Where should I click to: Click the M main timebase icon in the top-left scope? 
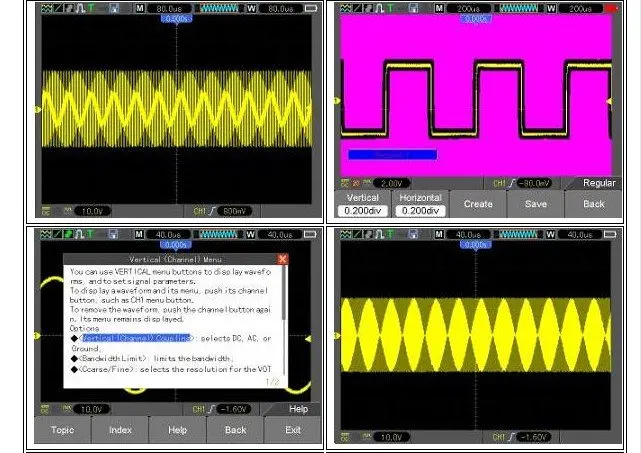pos(140,8)
